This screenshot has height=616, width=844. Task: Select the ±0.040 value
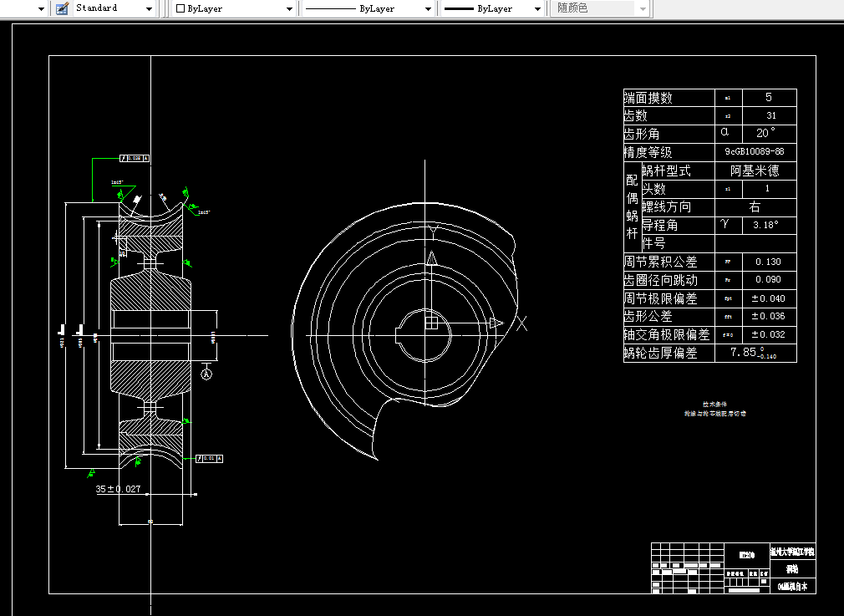[768, 298]
